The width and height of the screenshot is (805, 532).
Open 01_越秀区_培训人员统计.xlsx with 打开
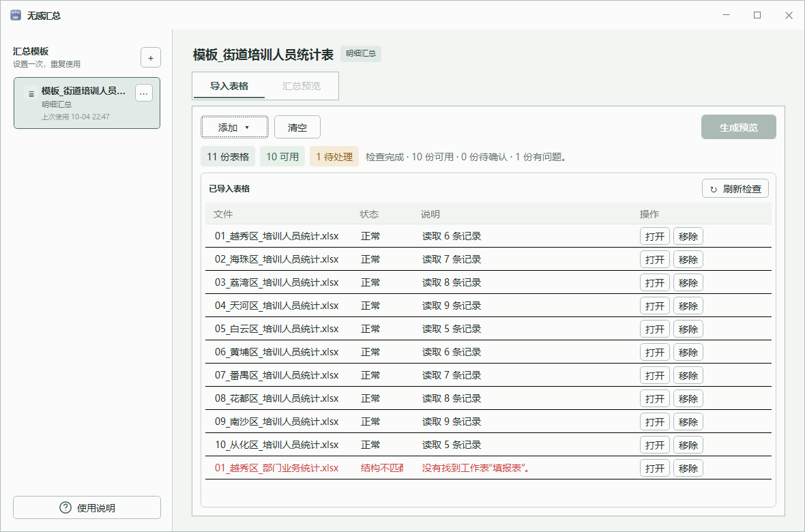655,236
